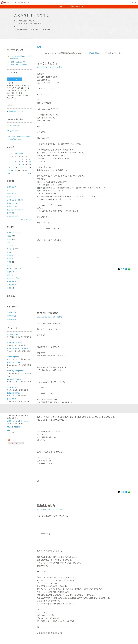Go to 前月 in the calendar
The width and height of the screenshot is (138, 644).
click(9, 173)
